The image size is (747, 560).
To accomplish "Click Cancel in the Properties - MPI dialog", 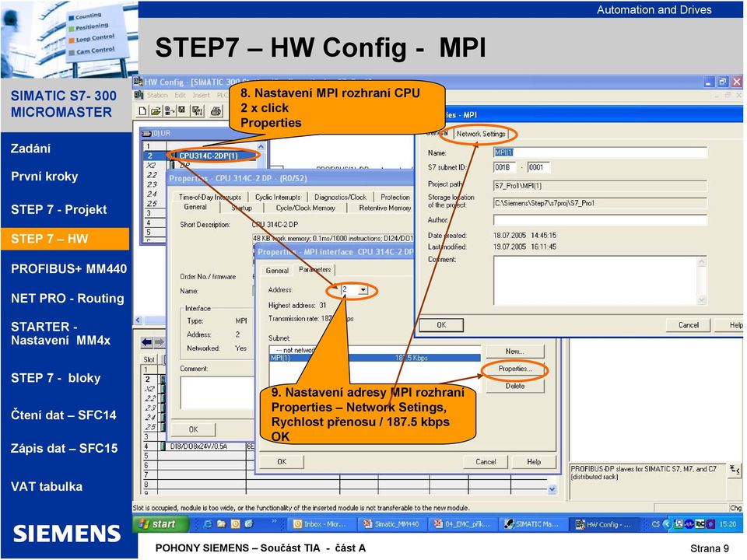I will 689,325.
